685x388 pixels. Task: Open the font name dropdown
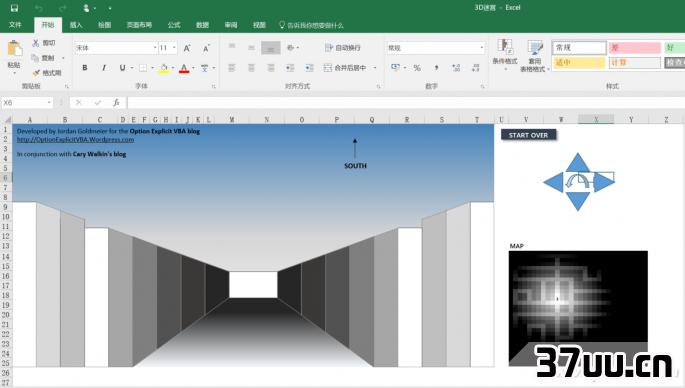pos(155,48)
